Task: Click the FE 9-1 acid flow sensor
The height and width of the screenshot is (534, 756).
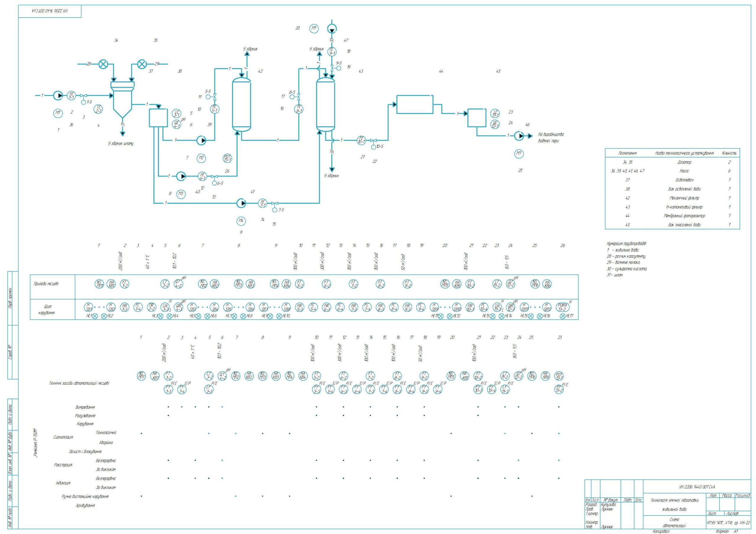Action: coord(332,51)
